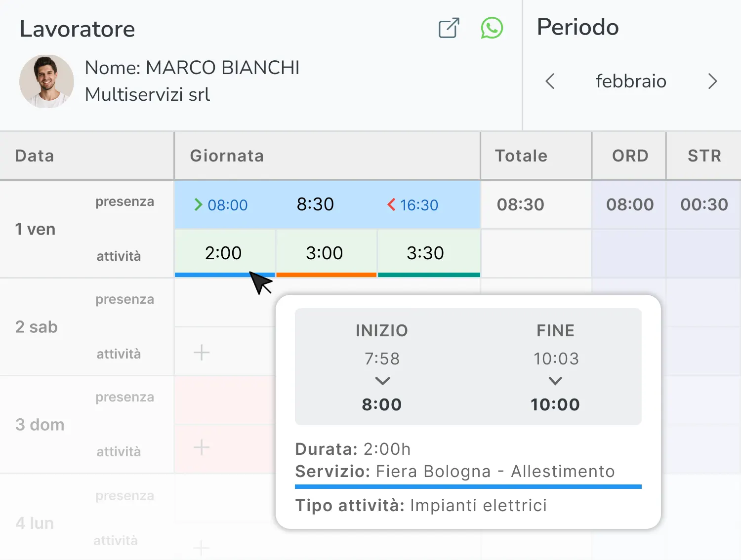Select the 3:30 activity block
This screenshot has width=741, height=560.
click(x=425, y=253)
